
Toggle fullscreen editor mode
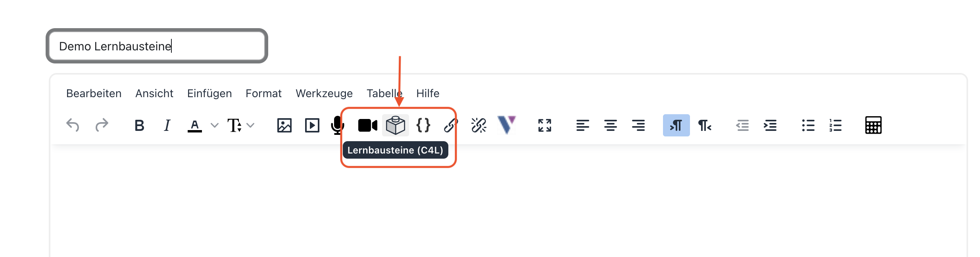click(544, 125)
